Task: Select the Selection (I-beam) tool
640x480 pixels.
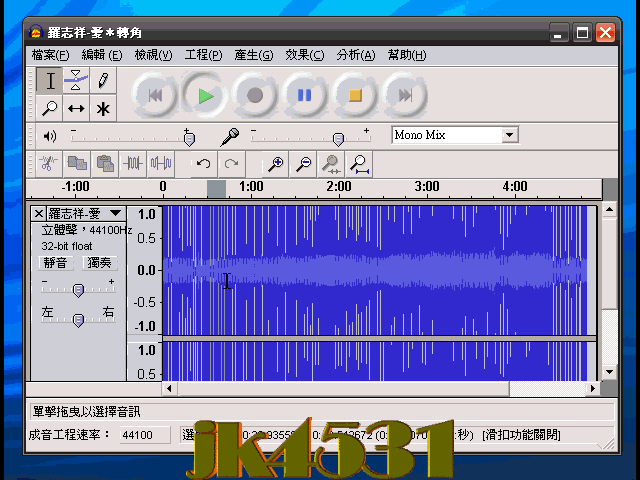Action: (50, 80)
